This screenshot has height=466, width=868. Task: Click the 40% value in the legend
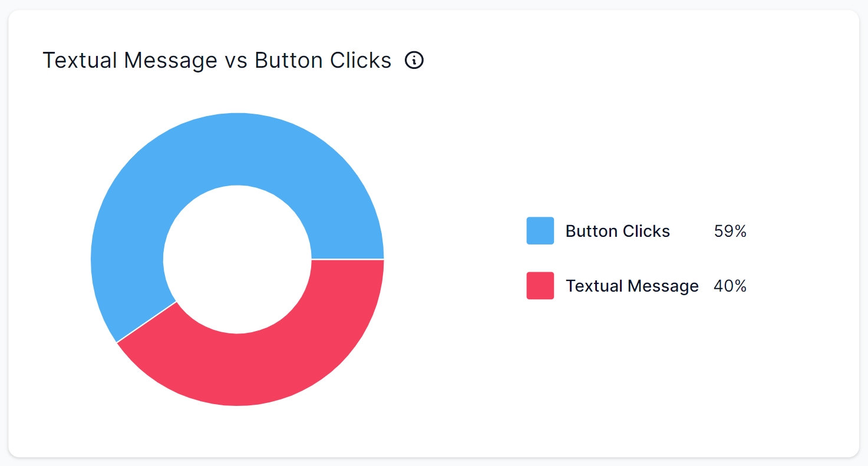[x=730, y=286]
